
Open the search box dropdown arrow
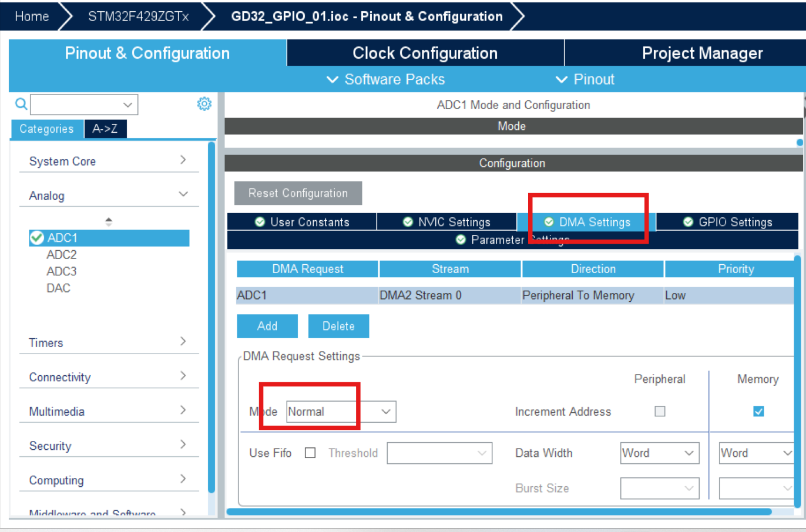127,105
